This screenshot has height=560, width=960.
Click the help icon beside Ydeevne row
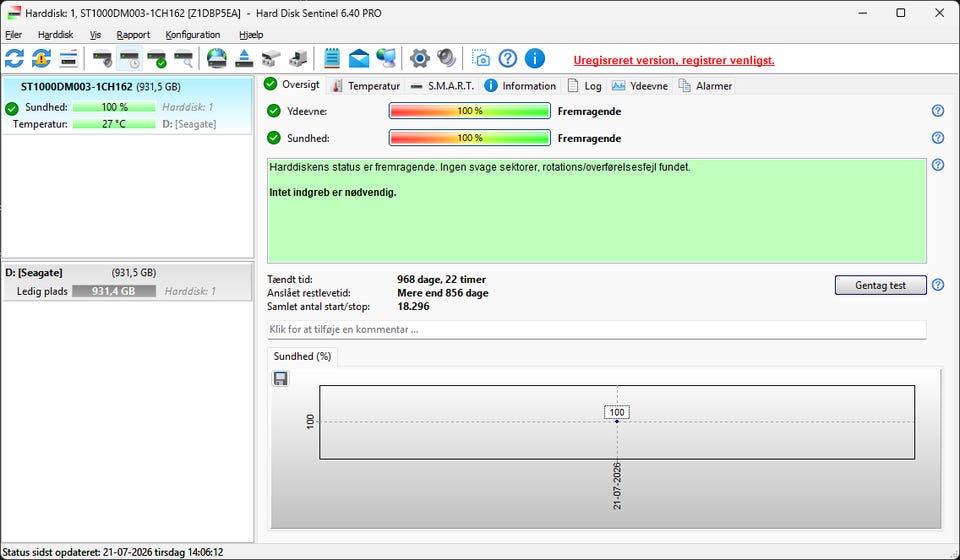pos(937,111)
